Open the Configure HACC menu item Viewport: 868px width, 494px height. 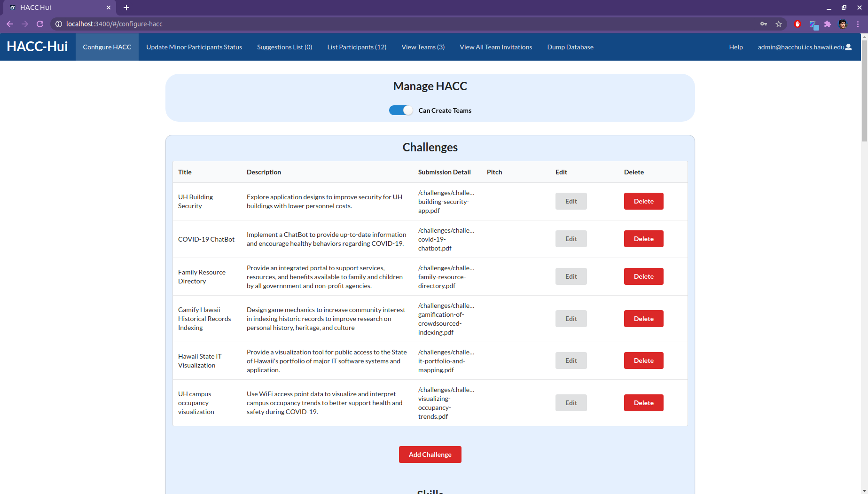pyautogui.click(x=107, y=47)
